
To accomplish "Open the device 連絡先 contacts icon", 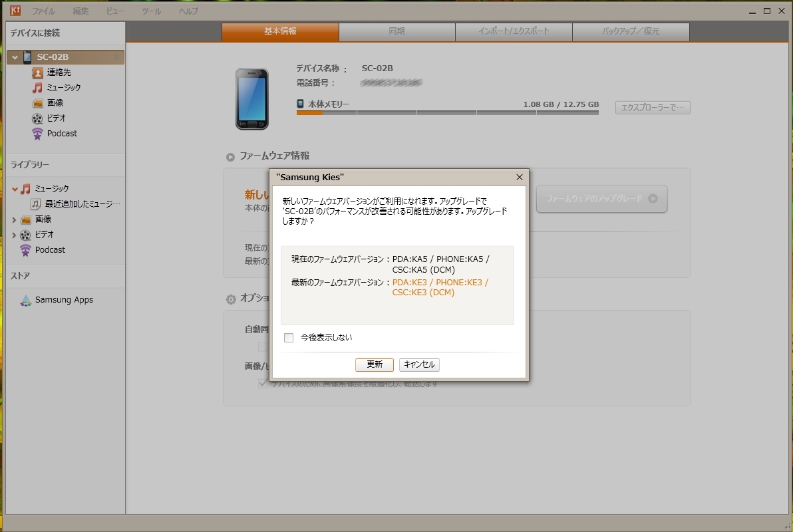I will [x=37, y=73].
